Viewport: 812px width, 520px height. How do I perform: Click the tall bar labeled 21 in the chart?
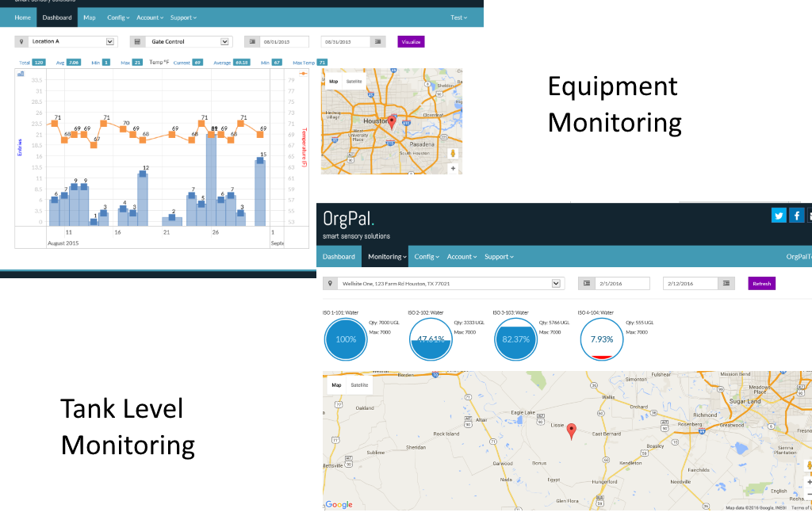point(211,180)
